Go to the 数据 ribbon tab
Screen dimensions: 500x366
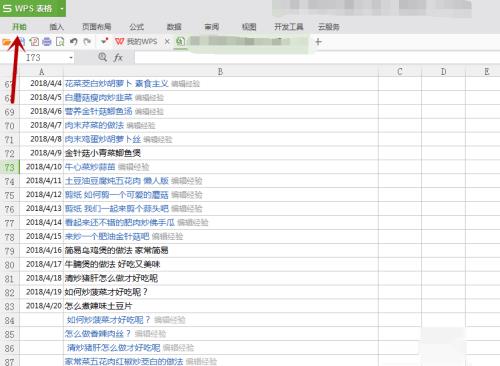coord(174,27)
